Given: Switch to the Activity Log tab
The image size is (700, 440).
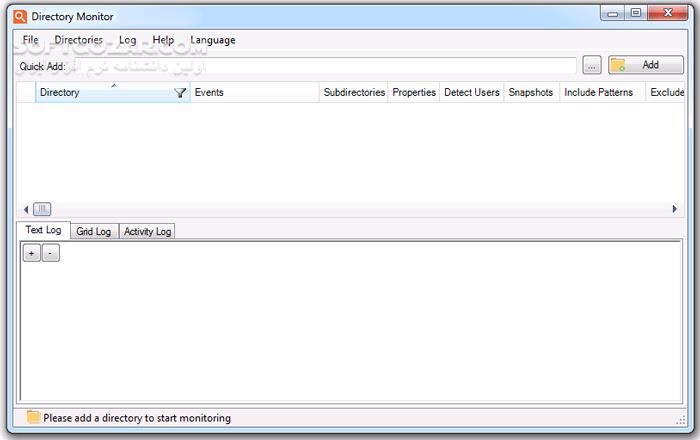Looking at the screenshot, I should click(x=147, y=232).
